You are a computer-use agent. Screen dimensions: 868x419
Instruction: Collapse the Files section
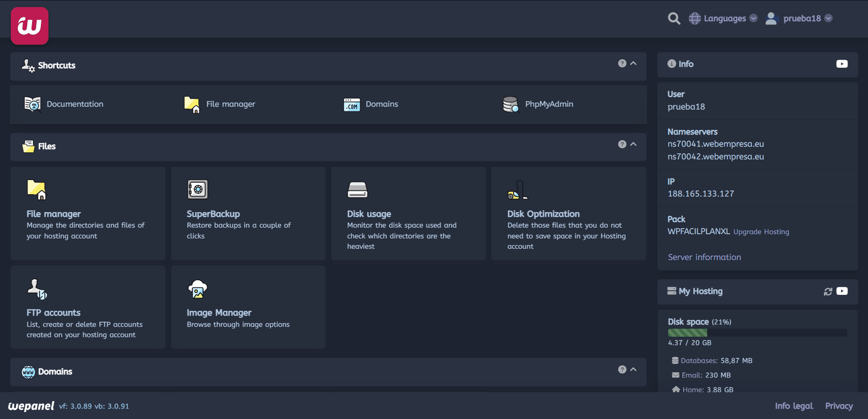[x=633, y=144]
